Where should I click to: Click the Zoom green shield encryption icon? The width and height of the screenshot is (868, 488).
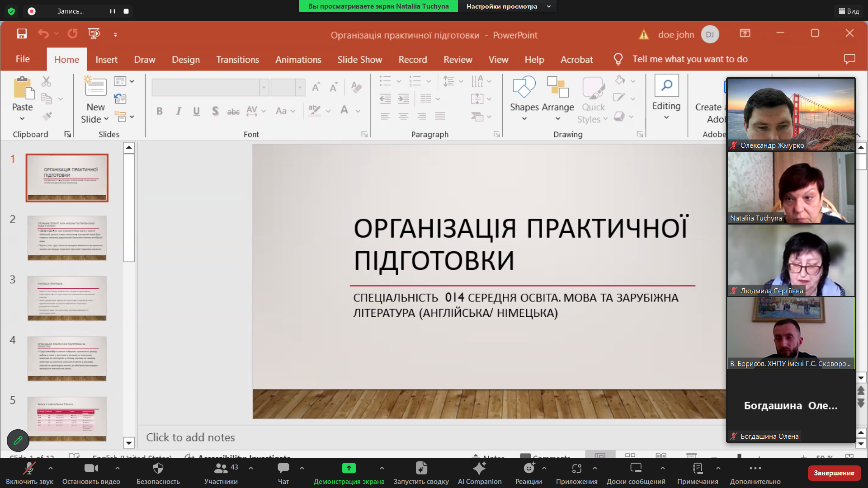(x=11, y=11)
